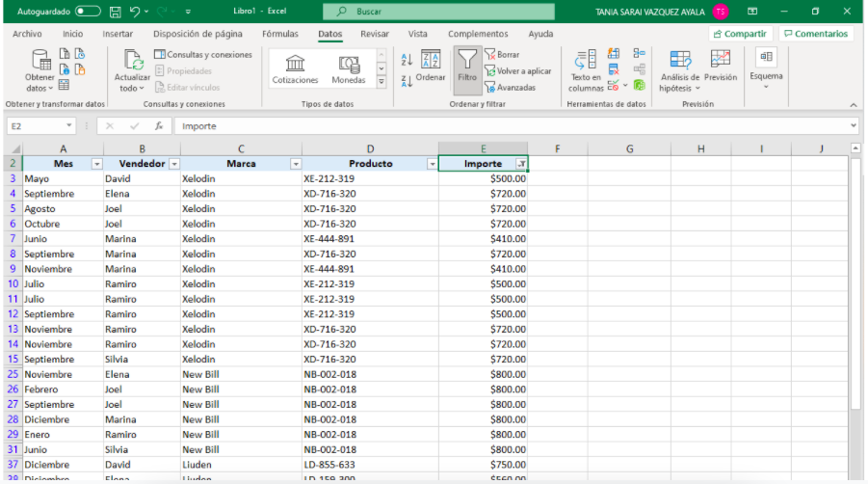Customize quick access toolbar dropdown
The image size is (868, 484).
(188, 11)
